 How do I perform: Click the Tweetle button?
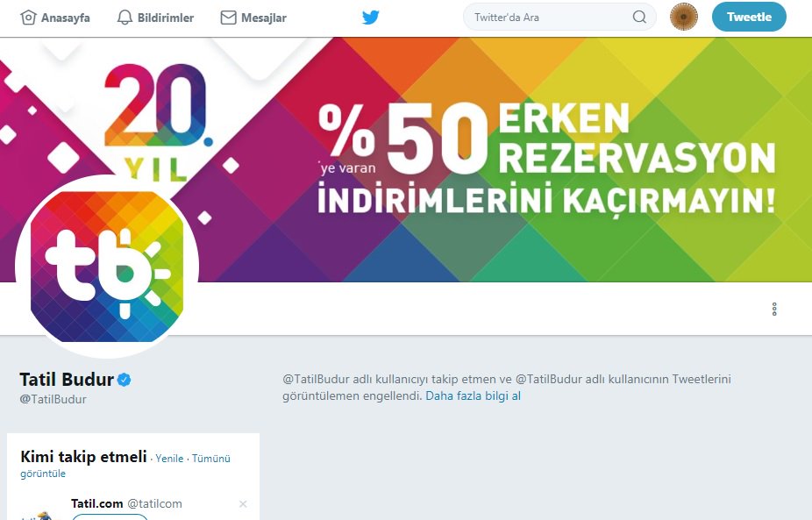(749, 17)
